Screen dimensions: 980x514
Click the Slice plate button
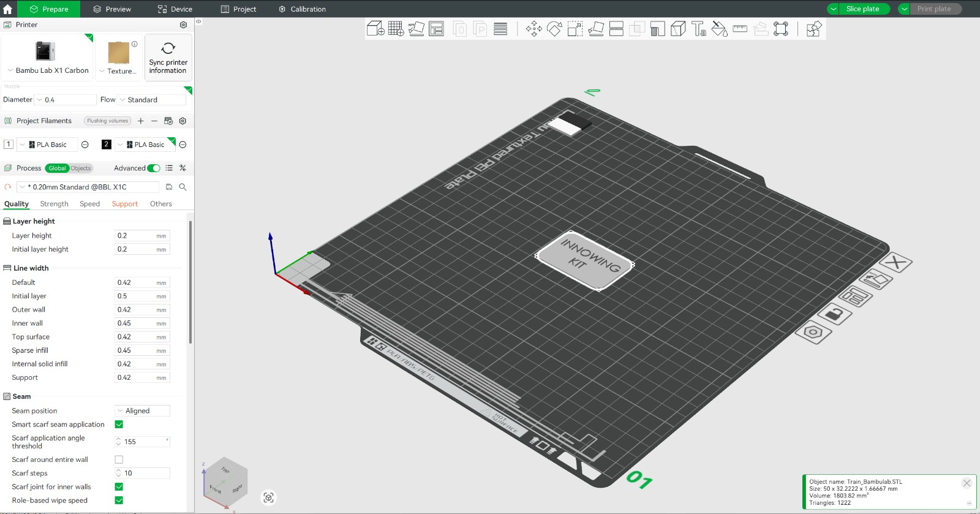[x=862, y=9]
